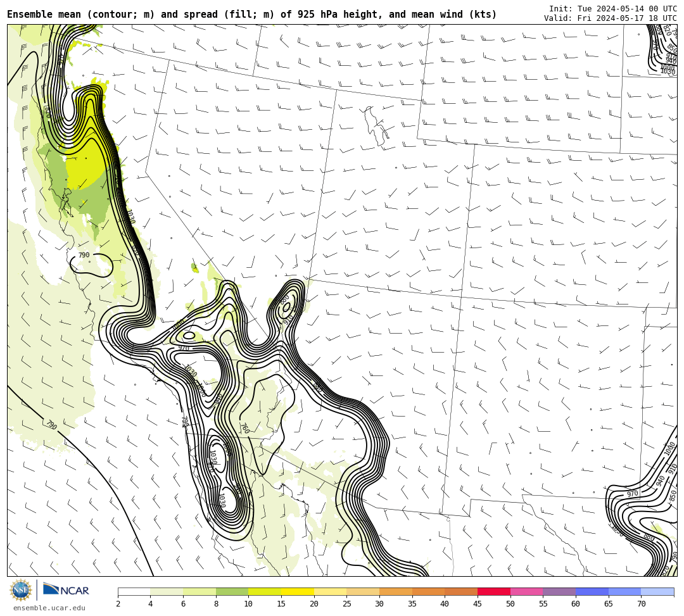Click the brown-orange 40-45 colorbar swatch

[461, 591]
